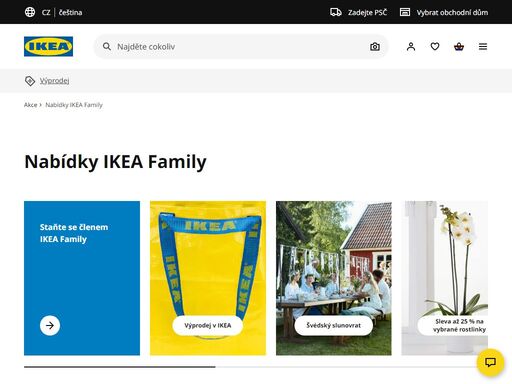Image resolution: width=512 pixels, height=384 pixels.
Task: Open Sleva až 25 % na vybrané rostlinky
Action: [x=454, y=325]
